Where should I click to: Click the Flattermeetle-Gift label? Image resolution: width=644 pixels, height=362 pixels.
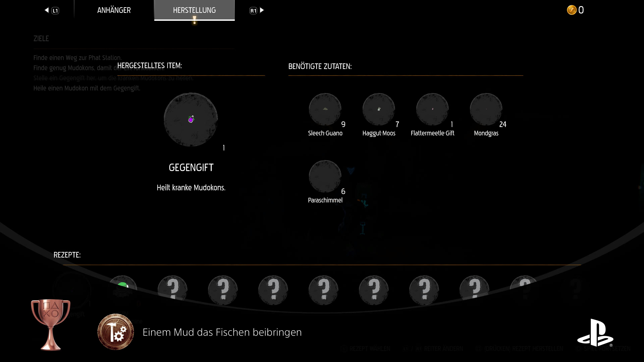click(433, 133)
